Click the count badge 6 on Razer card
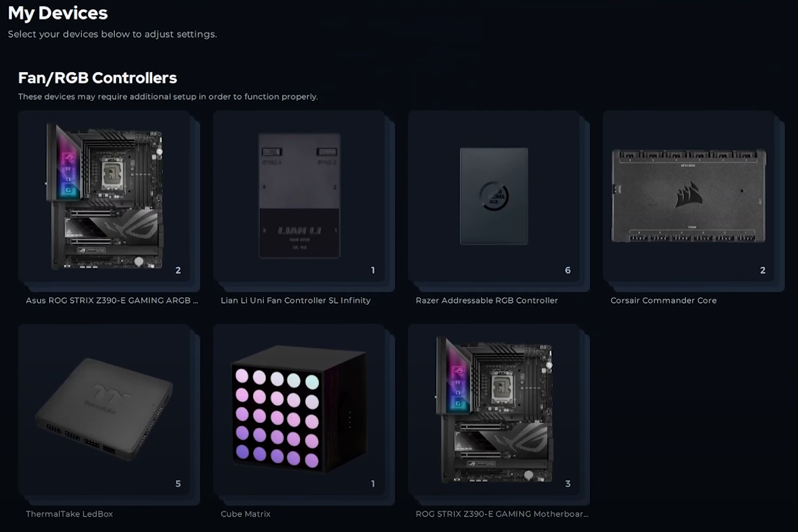798x532 pixels. pos(568,270)
